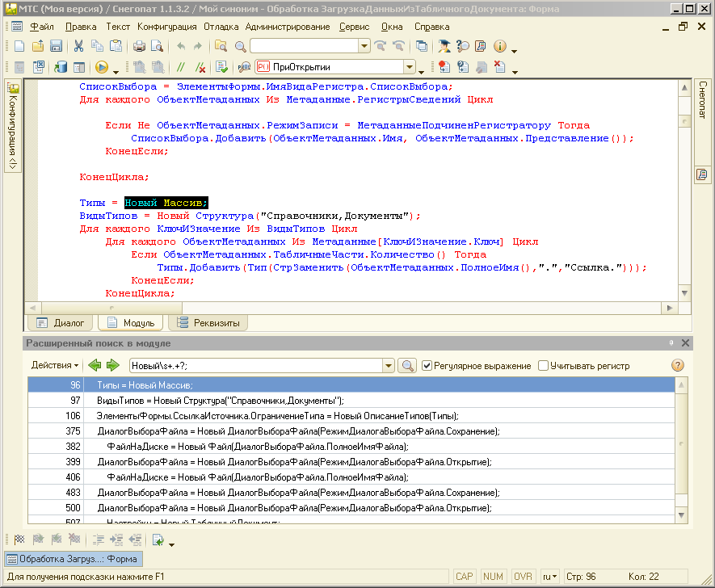Run search with magnifier button in search panel
Image resolution: width=715 pixels, height=588 pixels.
408,366
